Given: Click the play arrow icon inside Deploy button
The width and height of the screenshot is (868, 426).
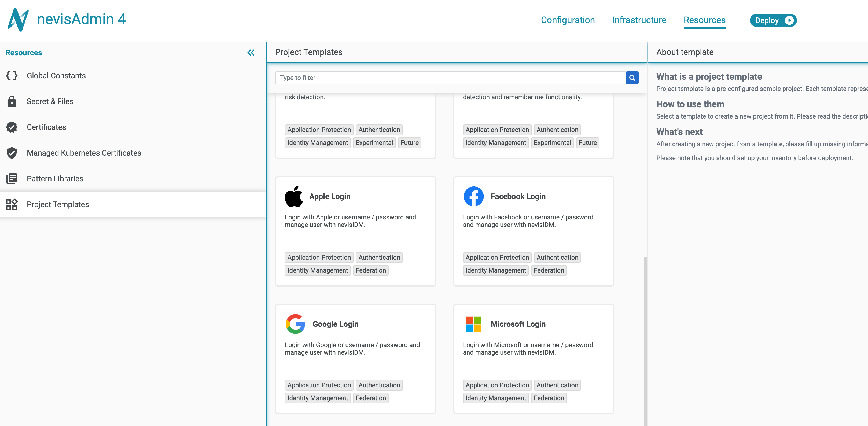Looking at the screenshot, I should point(789,20).
